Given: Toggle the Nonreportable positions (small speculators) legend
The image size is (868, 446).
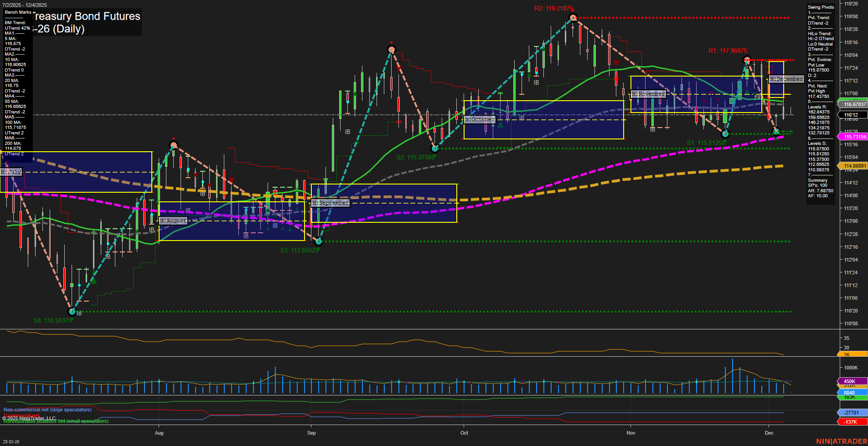Looking at the screenshot, I should click(55, 421).
